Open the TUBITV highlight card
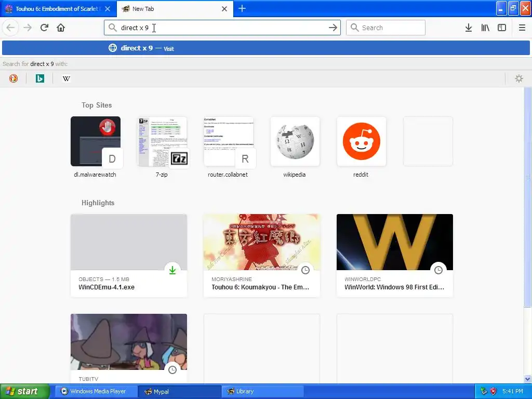 point(129,349)
